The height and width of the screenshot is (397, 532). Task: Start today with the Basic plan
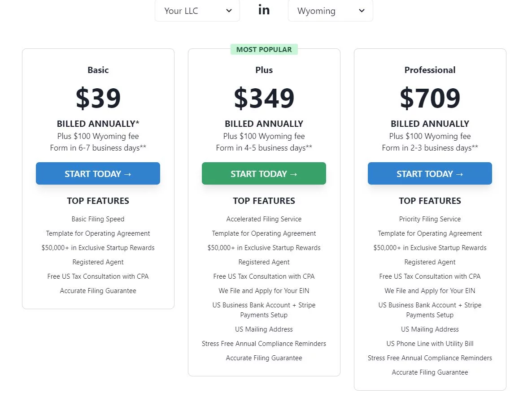(98, 173)
